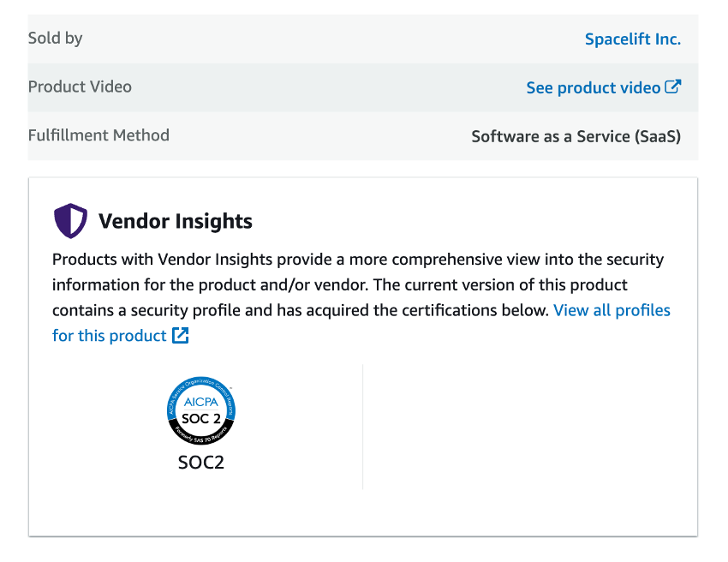Click the Sold by row label
Screen dimensions: 728x562
click(x=56, y=38)
